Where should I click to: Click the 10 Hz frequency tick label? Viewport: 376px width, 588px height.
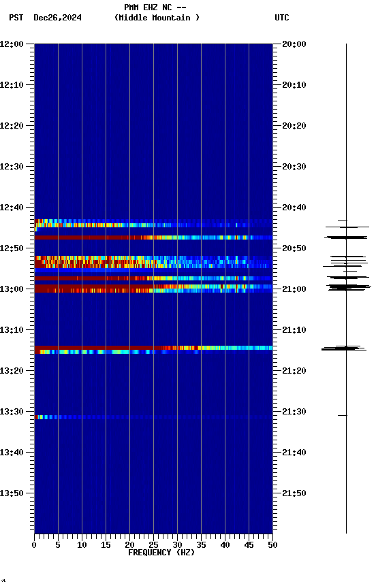[82, 545]
